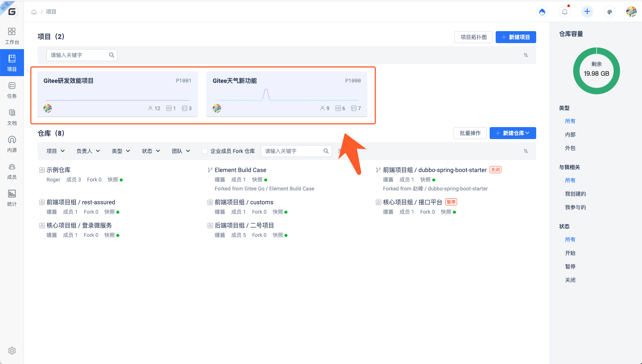Open settings gear at sidebar bottom
The height and width of the screenshot is (364, 642).
click(12, 351)
